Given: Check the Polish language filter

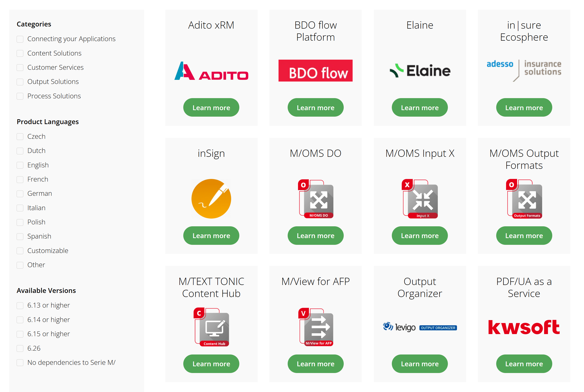Looking at the screenshot, I should [20, 222].
